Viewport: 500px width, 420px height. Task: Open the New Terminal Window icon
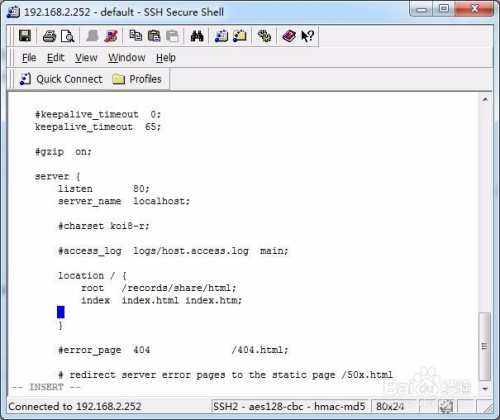221,36
